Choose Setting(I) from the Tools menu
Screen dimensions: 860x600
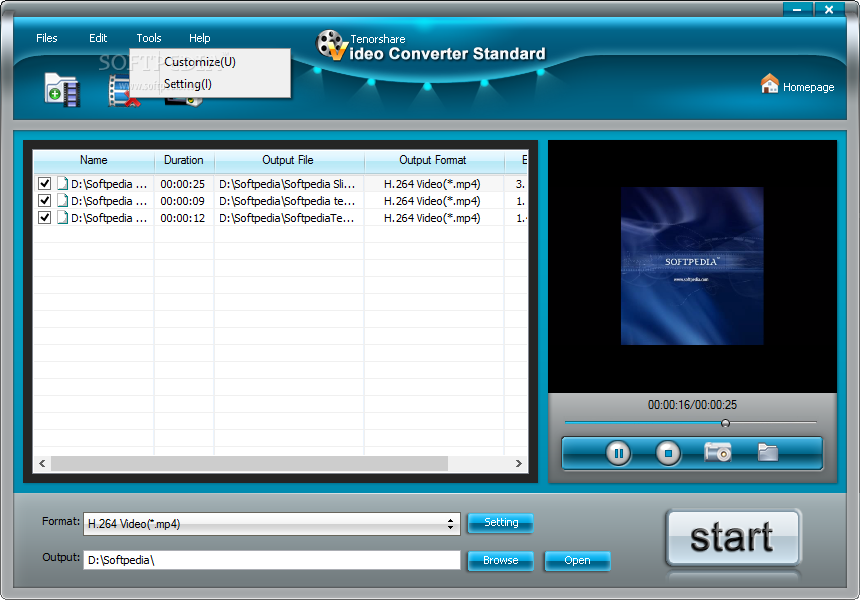210,84
